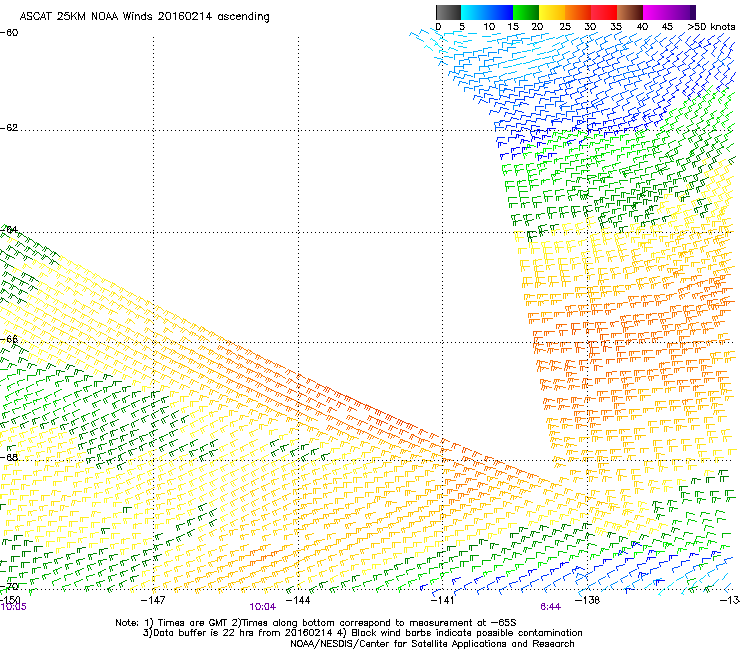Click the '30' legend scale label
This screenshot has height=650, width=740.
590,27
